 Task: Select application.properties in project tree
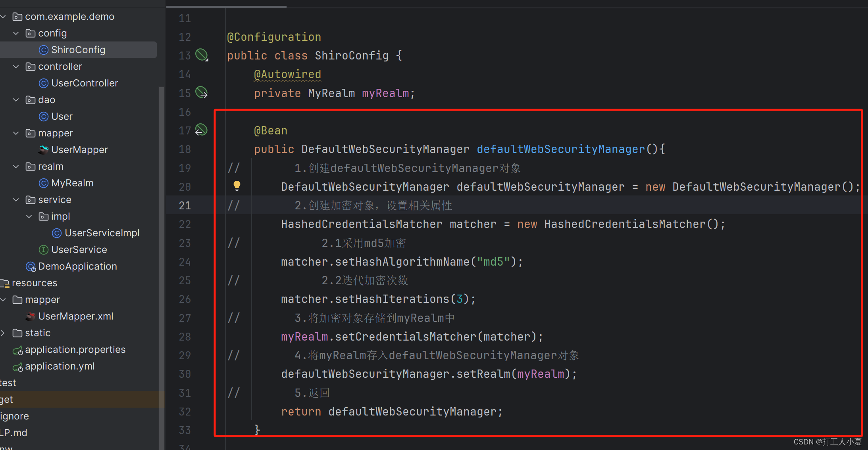[x=75, y=350]
